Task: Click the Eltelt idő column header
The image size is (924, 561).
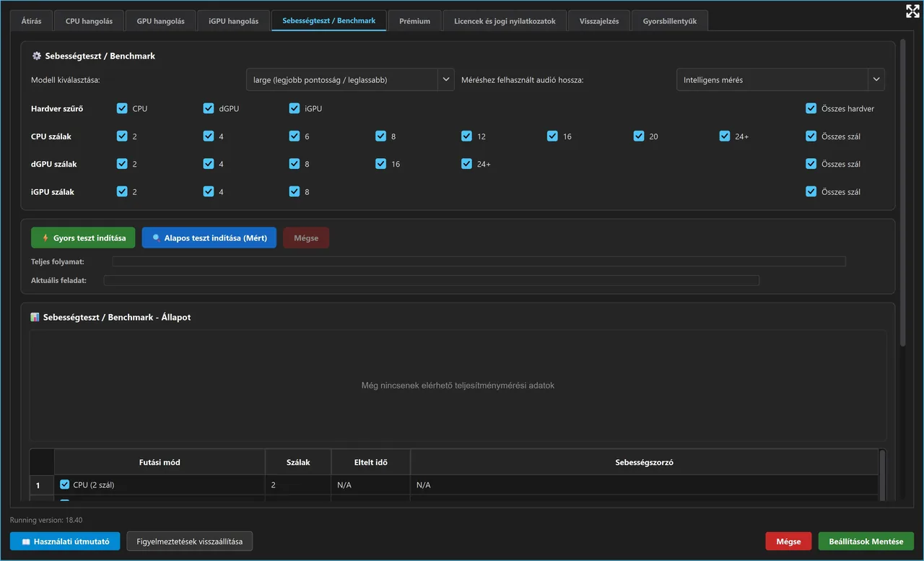Action: point(371,462)
